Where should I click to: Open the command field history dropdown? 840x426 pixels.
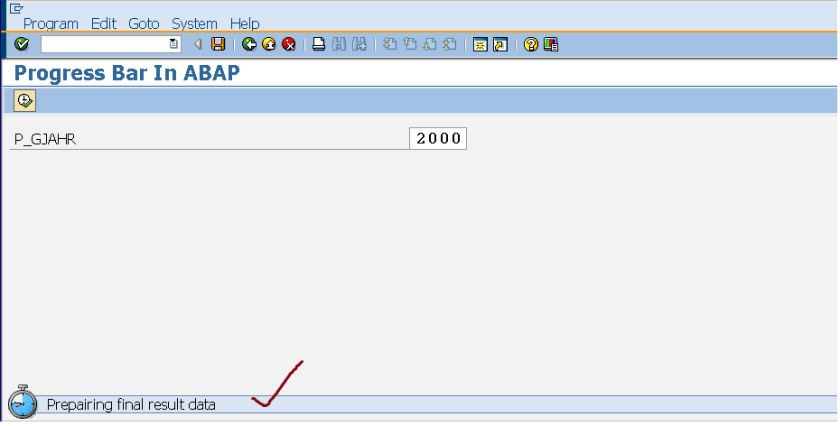pos(174,44)
